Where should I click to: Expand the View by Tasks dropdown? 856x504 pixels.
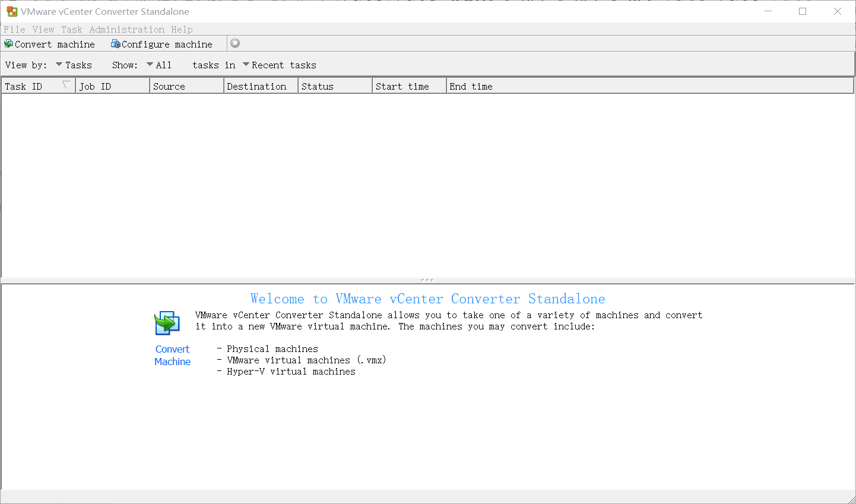74,65
